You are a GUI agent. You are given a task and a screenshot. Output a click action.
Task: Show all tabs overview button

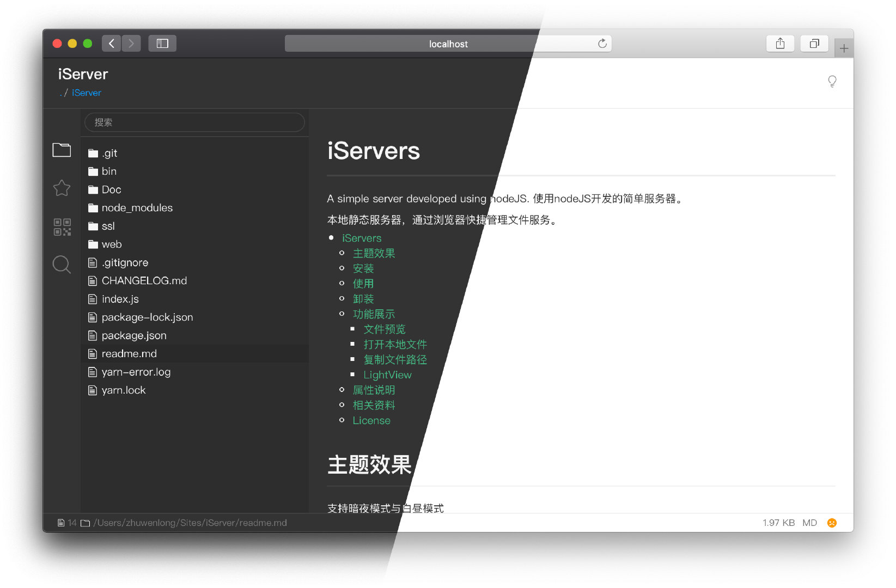point(814,44)
